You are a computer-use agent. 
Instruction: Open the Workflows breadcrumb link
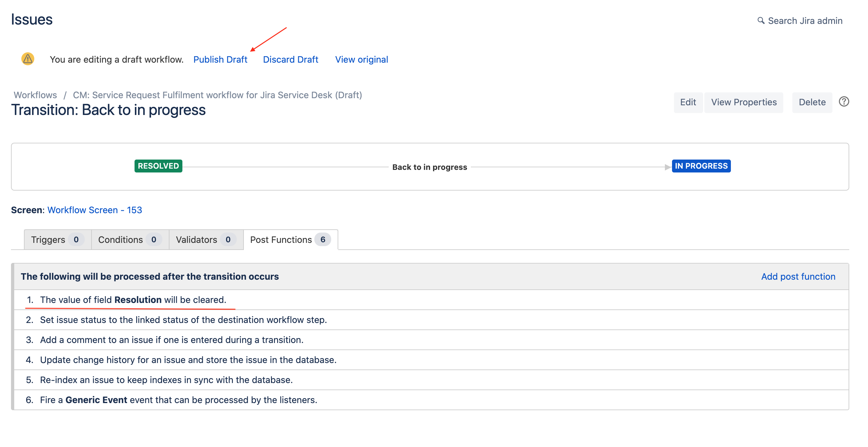pos(35,95)
